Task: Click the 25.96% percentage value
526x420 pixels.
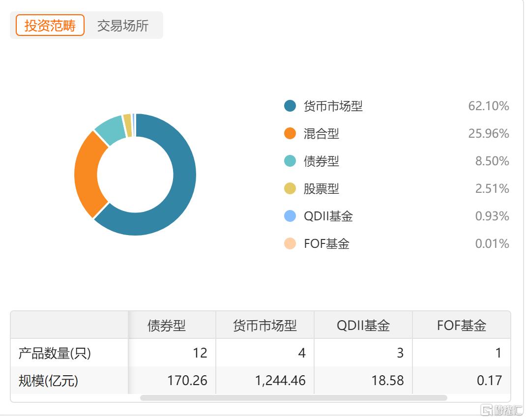Action: [489, 134]
